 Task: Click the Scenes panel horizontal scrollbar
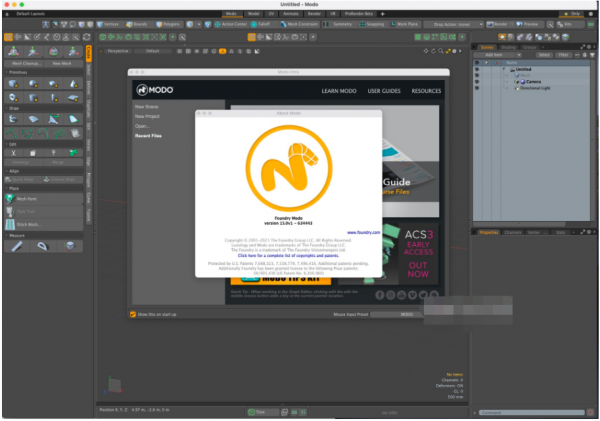[519, 224]
